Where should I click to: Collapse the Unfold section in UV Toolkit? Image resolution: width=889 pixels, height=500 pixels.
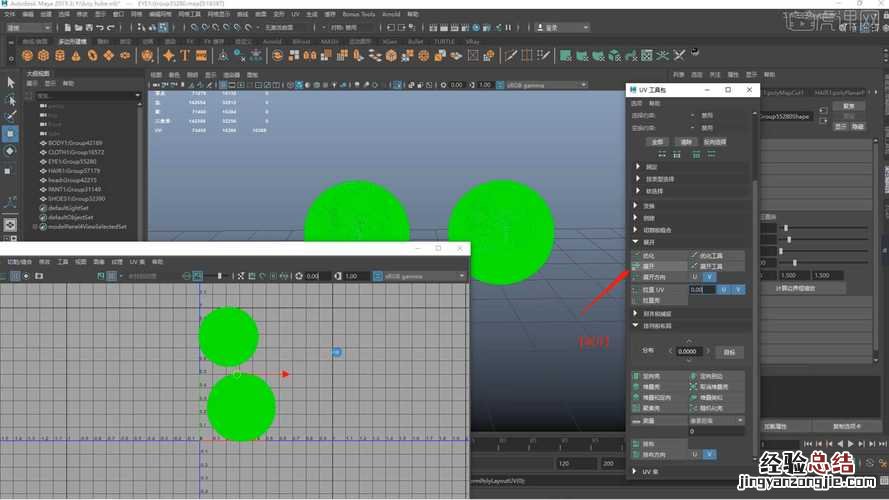click(x=635, y=242)
